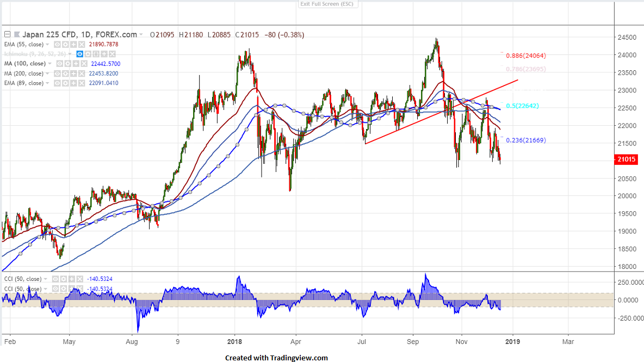Remove the lower CCI (50, close) indicator

[x=79, y=289]
